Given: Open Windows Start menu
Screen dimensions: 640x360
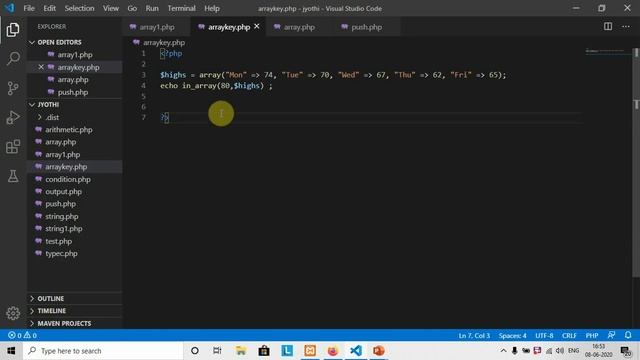Looking at the screenshot, I should point(11,351).
